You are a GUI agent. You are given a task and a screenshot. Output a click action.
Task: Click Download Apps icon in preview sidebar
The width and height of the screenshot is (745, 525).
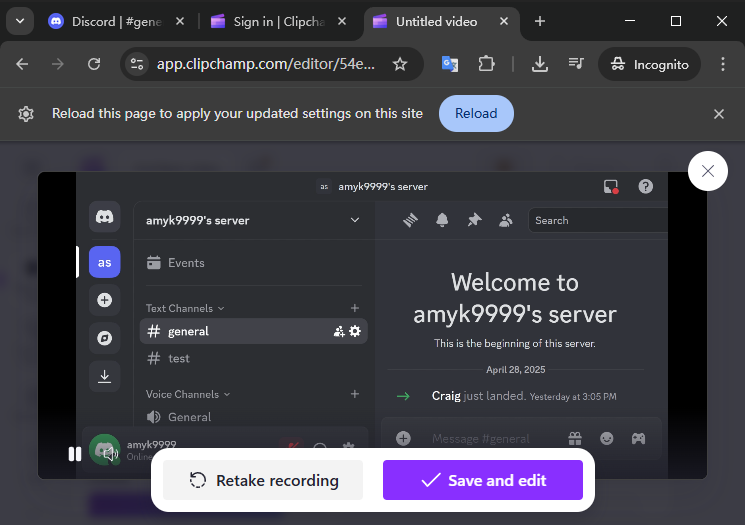pos(105,376)
